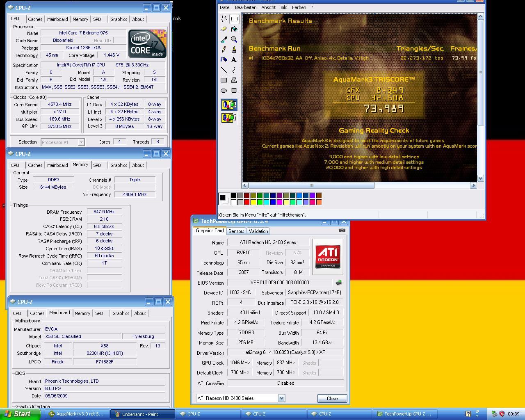
Task: Choose the Brush tool in Paint
Action: pos(234,50)
